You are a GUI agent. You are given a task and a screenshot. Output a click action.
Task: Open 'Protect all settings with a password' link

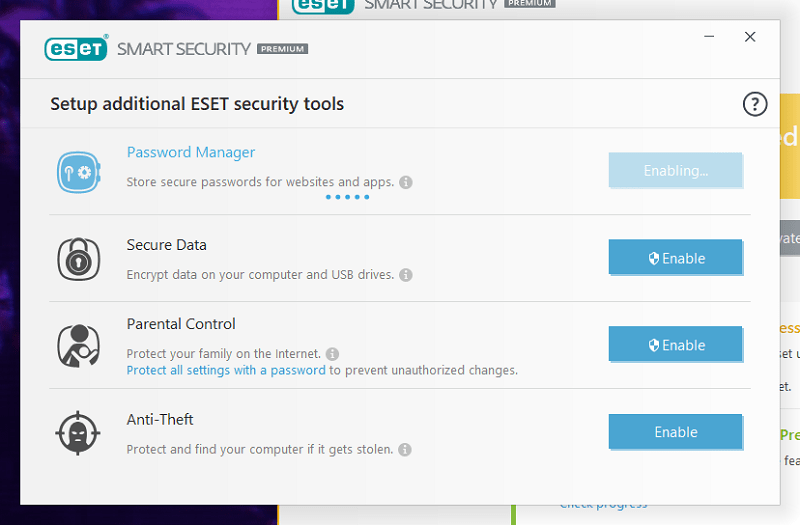tap(226, 370)
